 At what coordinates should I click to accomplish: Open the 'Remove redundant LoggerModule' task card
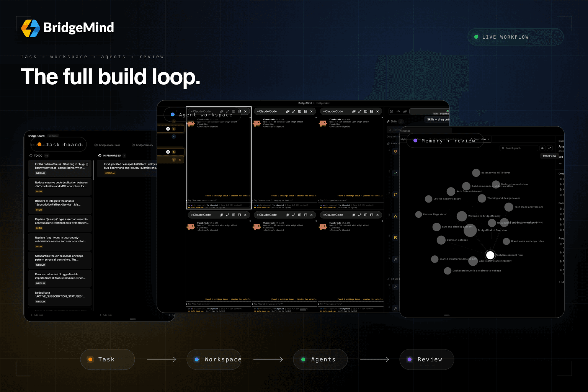coord(60,278)
